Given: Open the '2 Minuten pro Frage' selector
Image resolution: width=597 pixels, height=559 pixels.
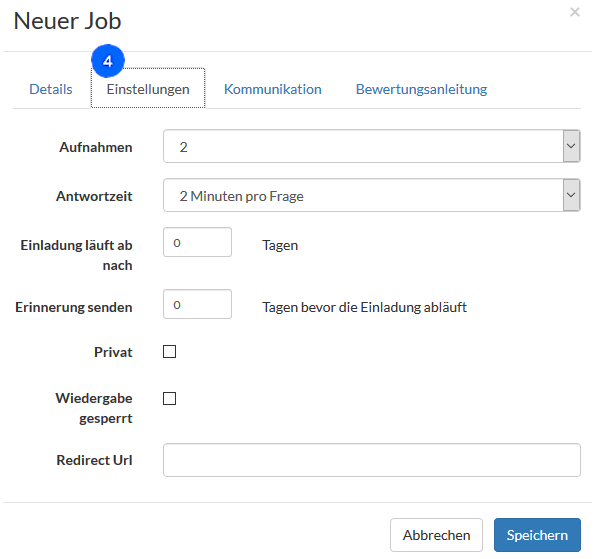Looking at the screenshot, I should coord(372,195).
